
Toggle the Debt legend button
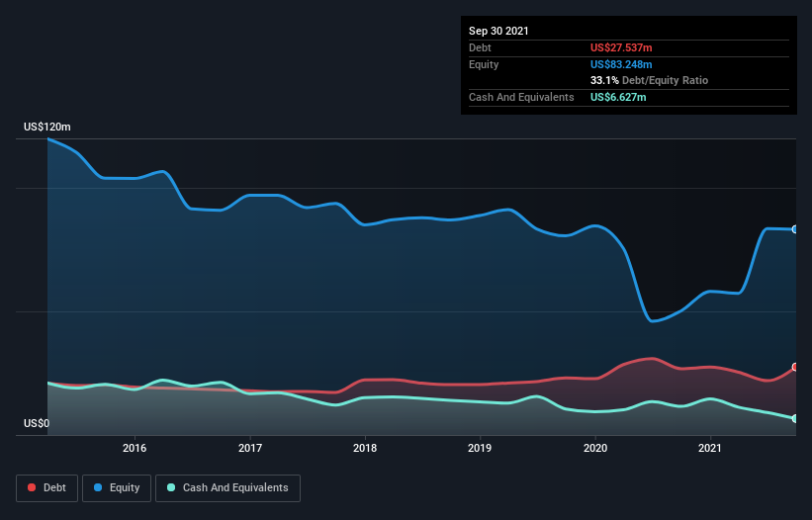46,488
